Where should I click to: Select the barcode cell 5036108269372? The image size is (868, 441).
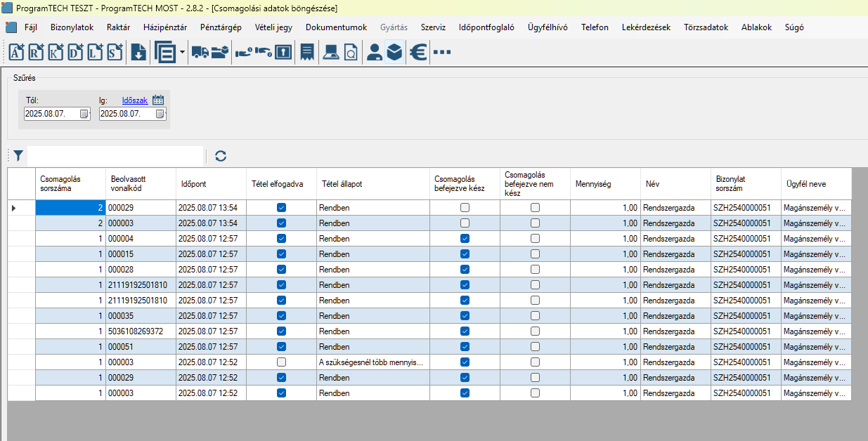pyautogui.click(x=141, y=331)
